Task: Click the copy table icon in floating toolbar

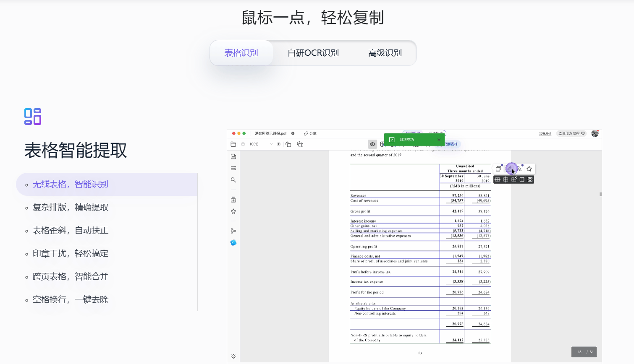Action: click(x=498, y=169)
